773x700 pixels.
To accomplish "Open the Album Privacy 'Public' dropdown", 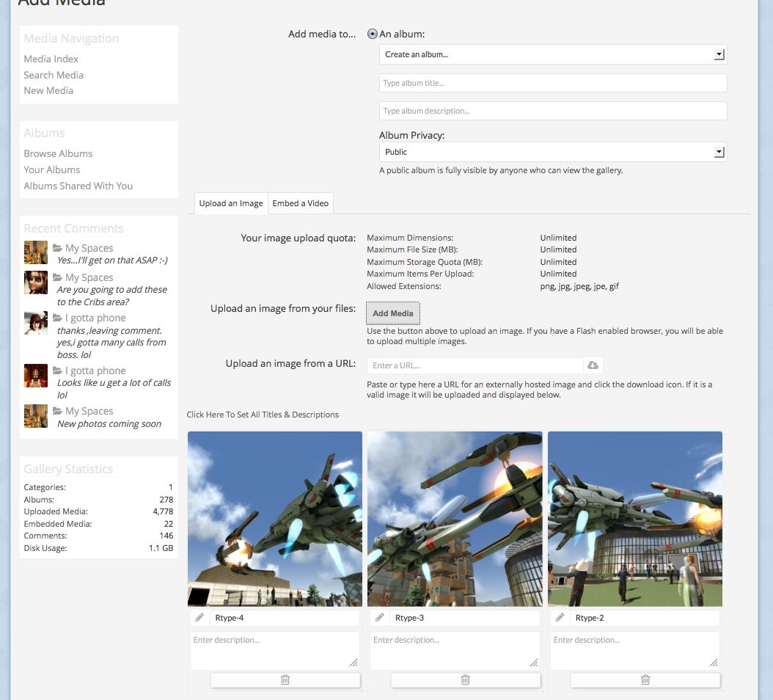I will point(553,152).
